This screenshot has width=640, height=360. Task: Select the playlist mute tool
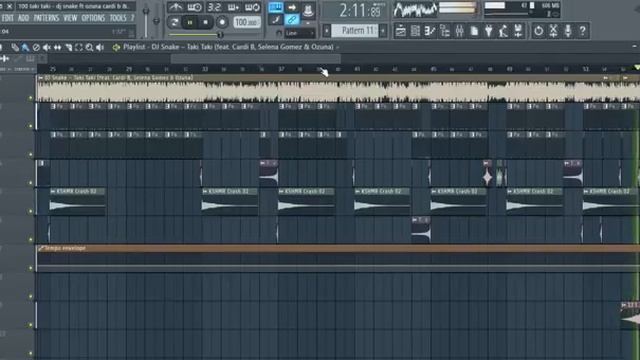(x=47, y=48)
